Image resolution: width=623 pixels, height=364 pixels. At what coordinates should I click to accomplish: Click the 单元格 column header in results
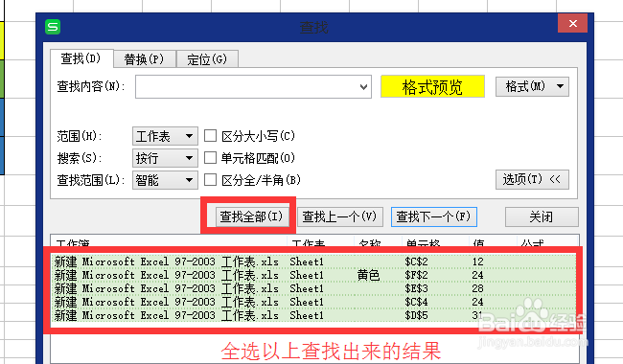pyautogui.click(x=435, y=241)
